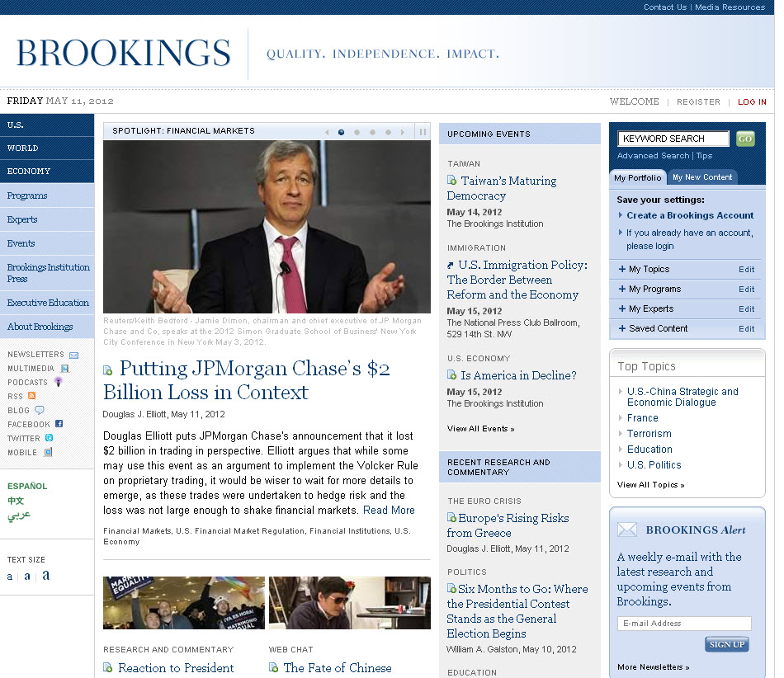Pause the spotlight slideshow
Screen dimensions: 784x678
pyautogui.click(x=423, y=131)
